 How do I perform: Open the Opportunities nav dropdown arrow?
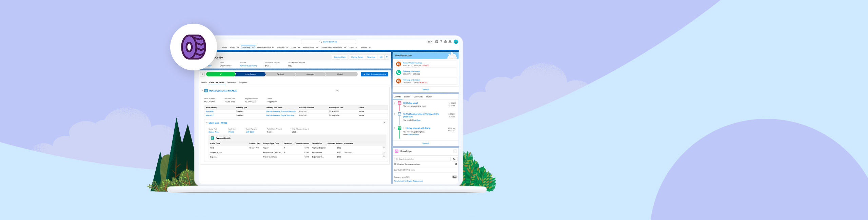coord(317,48)
